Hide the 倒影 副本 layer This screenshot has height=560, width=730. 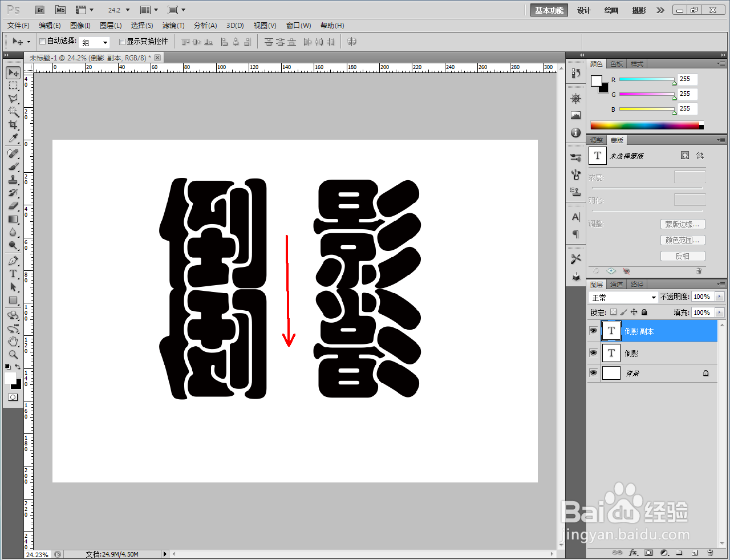pos(593,331)
